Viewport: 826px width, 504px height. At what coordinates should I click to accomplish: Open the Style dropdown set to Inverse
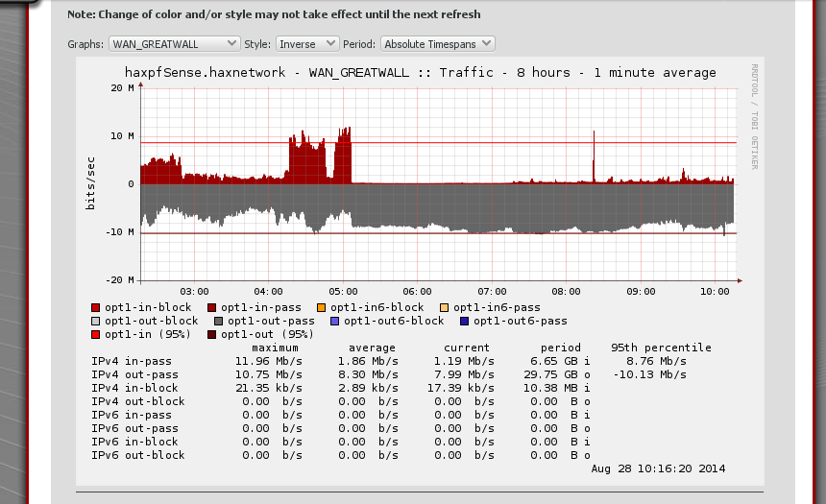(x=307, y=44)
